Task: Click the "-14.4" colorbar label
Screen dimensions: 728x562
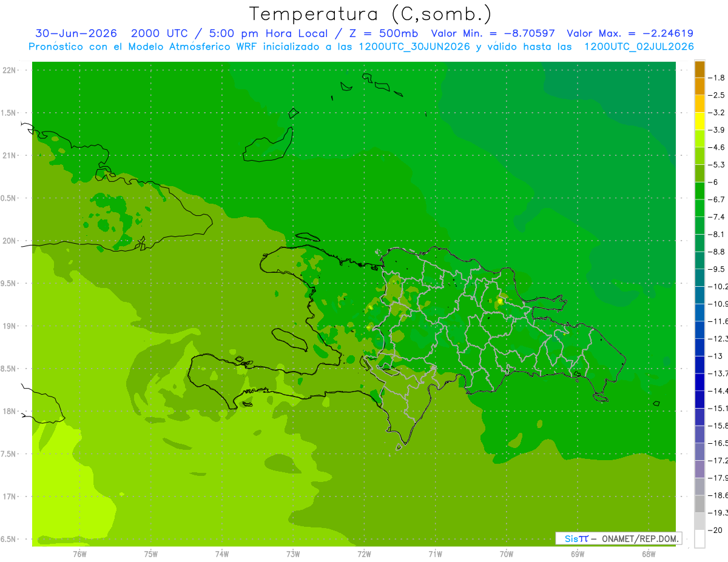Action: tap(718, 391)
